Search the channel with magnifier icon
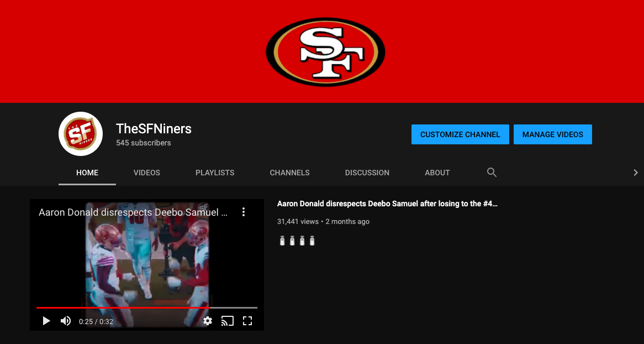 pyautogui.click(x=492, y=173)
